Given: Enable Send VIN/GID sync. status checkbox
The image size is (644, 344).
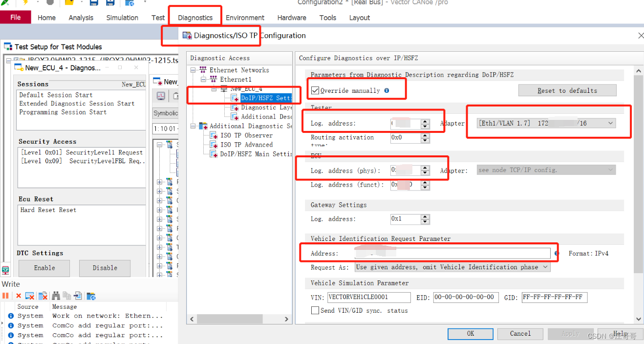Looking at the screenshot, I should click(315, 310).
